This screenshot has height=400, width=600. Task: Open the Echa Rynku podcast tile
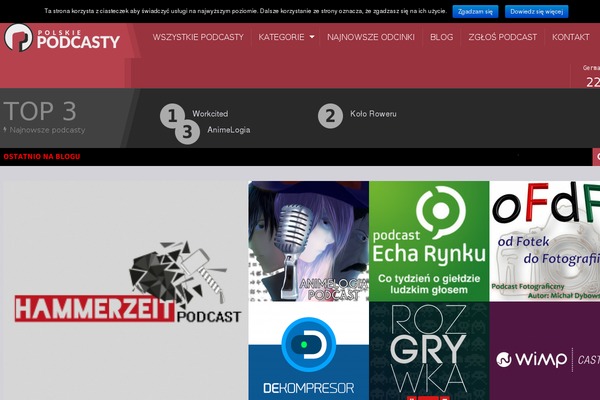(x=429, y=241)
